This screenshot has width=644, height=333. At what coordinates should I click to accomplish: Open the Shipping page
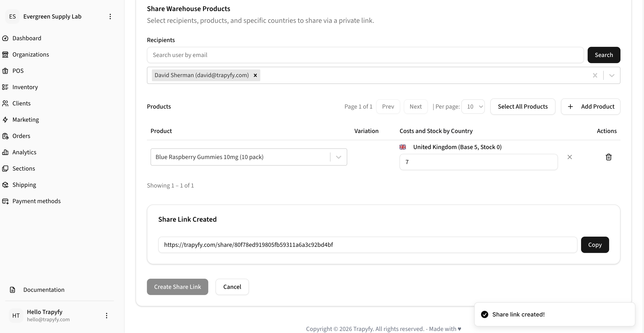[24, 185]
